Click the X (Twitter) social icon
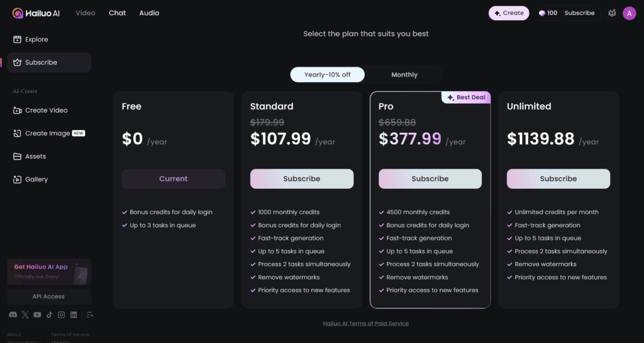This screenshot has height=343, width=644. (25, 315)
